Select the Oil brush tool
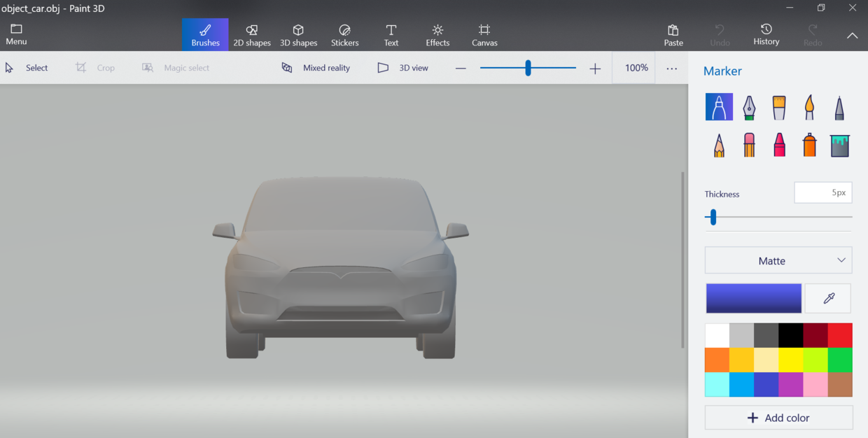This screenshot has height=438, width=868. [x=779, y=107]
